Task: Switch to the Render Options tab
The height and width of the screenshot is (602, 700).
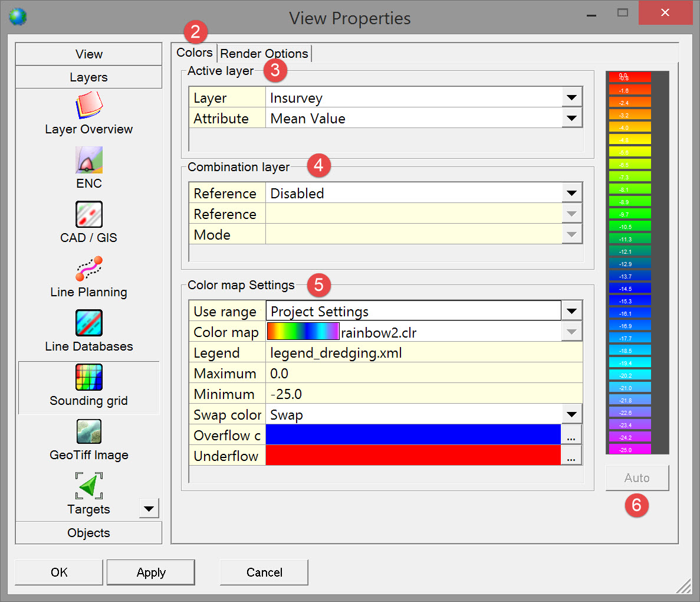Action: pos(264,54)
